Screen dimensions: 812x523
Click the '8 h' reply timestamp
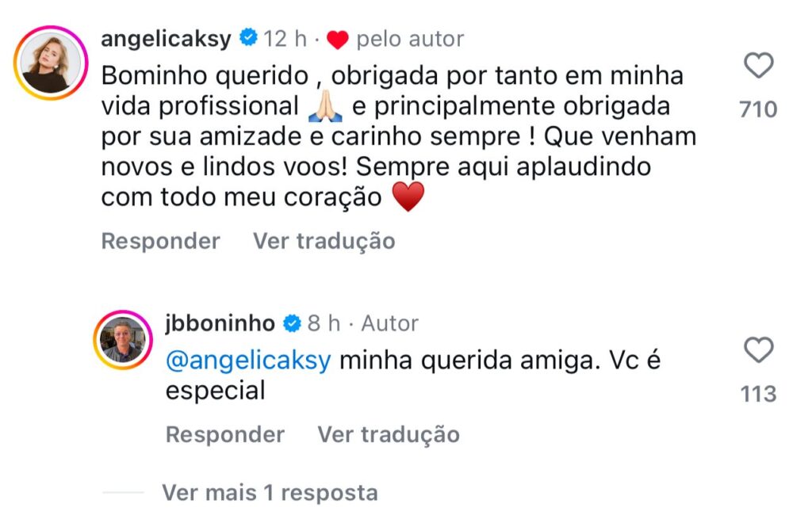[324, 323]
